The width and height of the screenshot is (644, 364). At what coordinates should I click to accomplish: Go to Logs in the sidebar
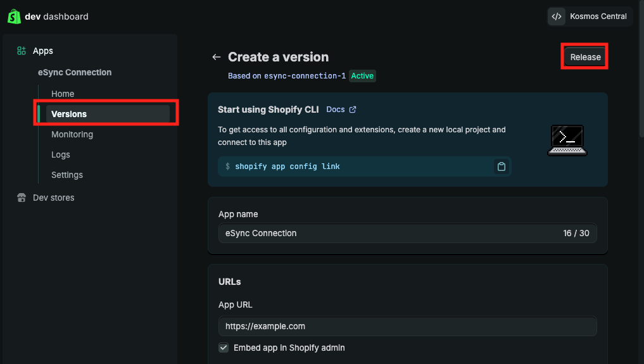[x=61, y=154]
